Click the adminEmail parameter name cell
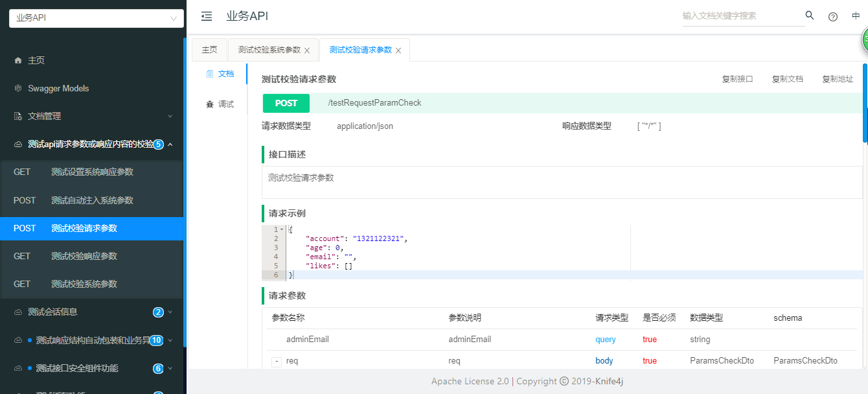This screenshot has width=868, height=394. click(308, 340)
